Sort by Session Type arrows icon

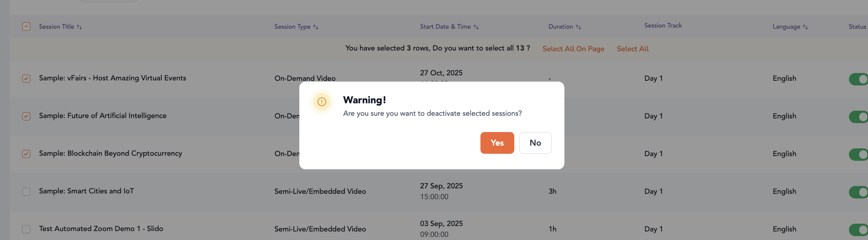pos(316,27)
